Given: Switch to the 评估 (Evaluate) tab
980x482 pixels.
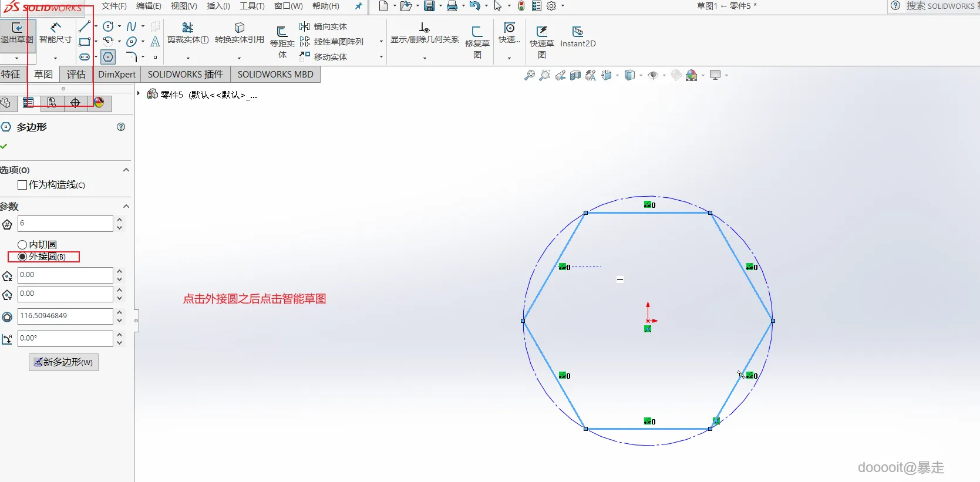Looking at the screenshot, I should coord(76,74).
